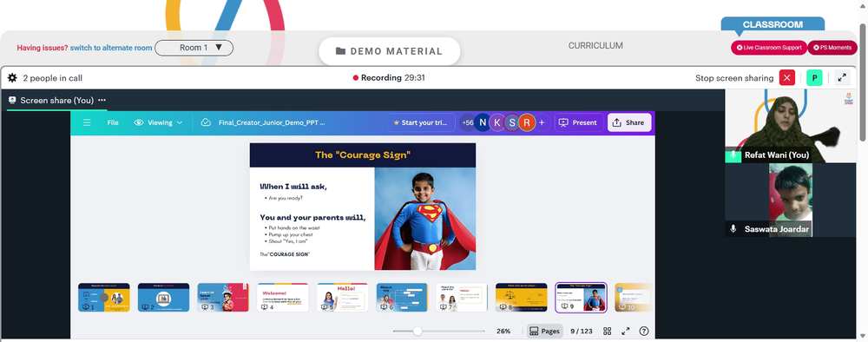Click switch to alternate room link

(x=111, y=48)
